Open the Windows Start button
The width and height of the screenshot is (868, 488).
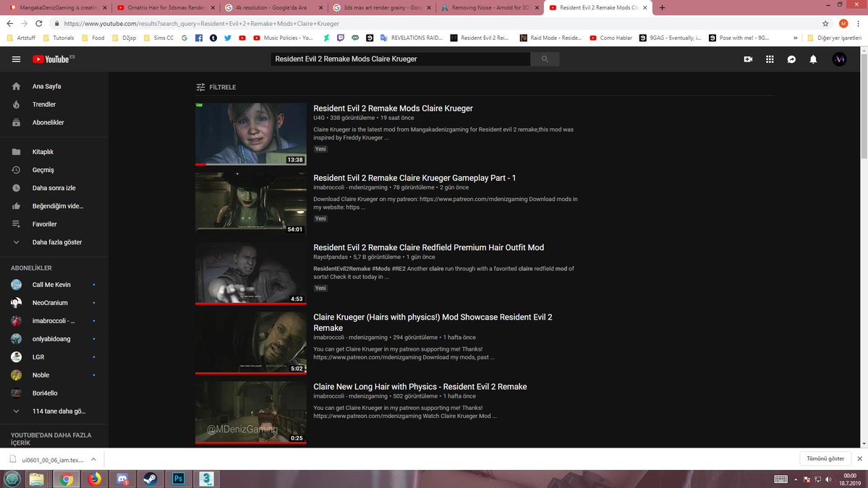click(12, 479)
